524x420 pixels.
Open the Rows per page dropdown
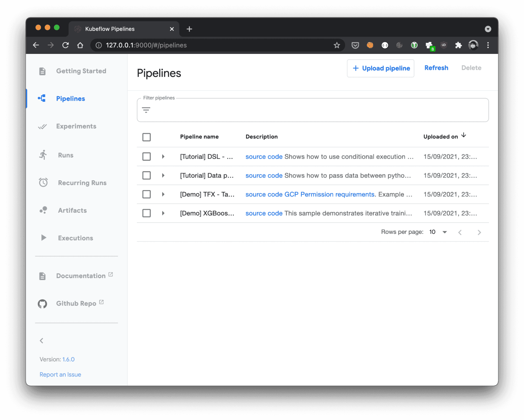coord(438,232)
